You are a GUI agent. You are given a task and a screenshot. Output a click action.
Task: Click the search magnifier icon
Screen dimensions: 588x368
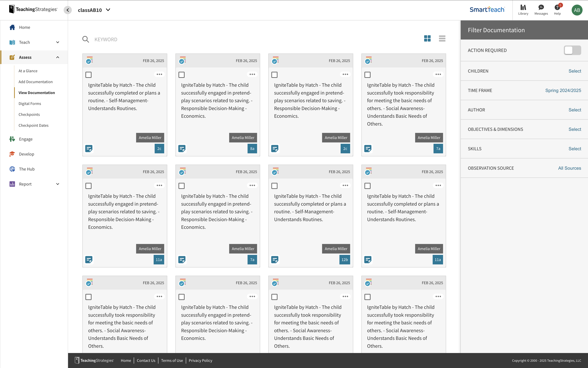[86, 39]
